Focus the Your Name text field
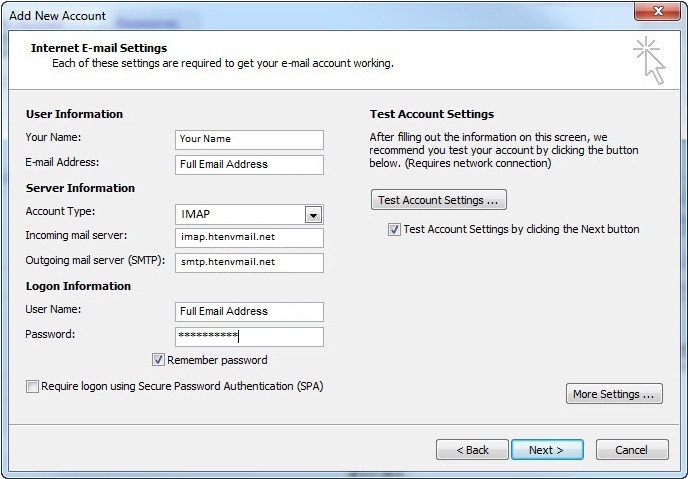 coord(249,139)
